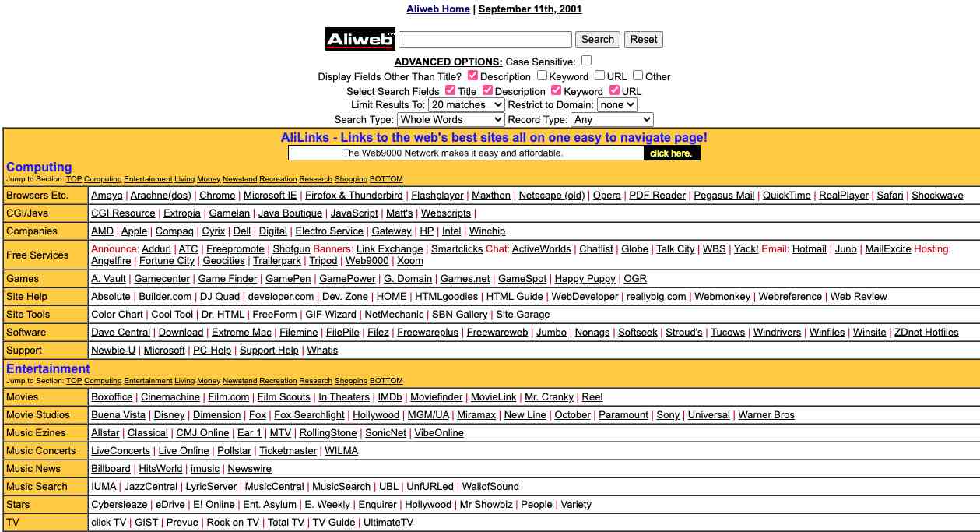980x532 pixels.
Task: Open the Electro Service link
Action: [329, 231]
